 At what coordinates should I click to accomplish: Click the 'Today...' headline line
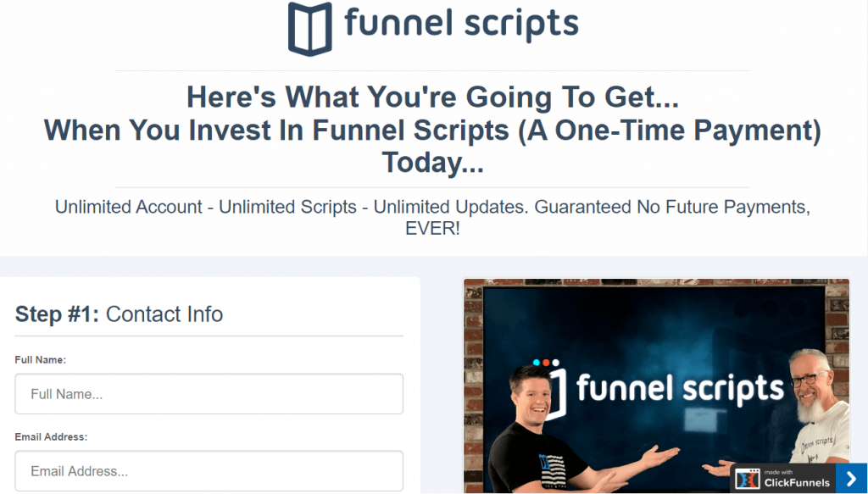click(432, 163)
